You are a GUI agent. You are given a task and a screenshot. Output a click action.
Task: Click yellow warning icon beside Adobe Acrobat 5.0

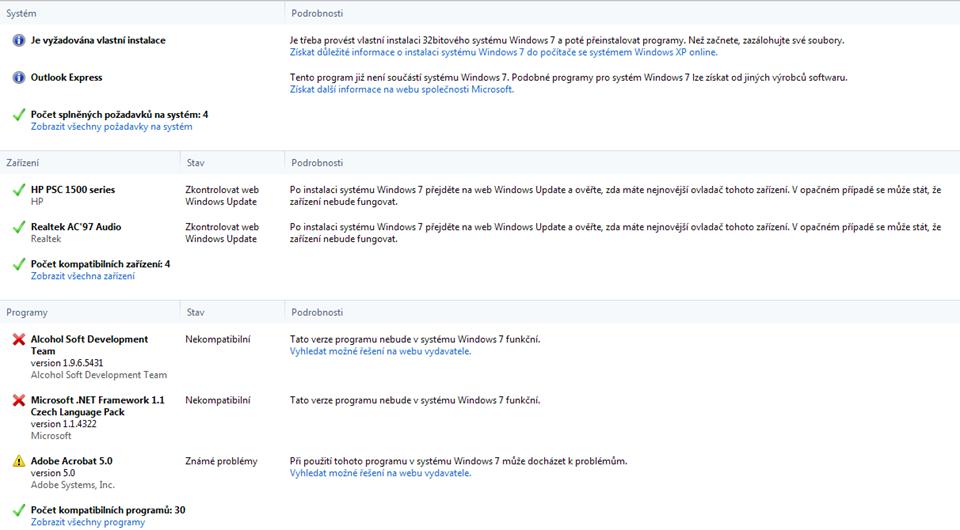click(x=19, y=461)
